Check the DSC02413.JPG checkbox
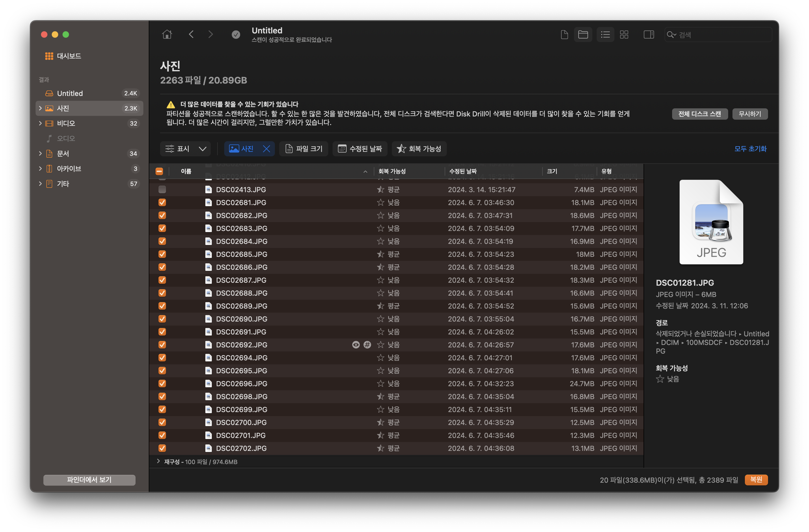809x532 pixels. click(162, 189)
